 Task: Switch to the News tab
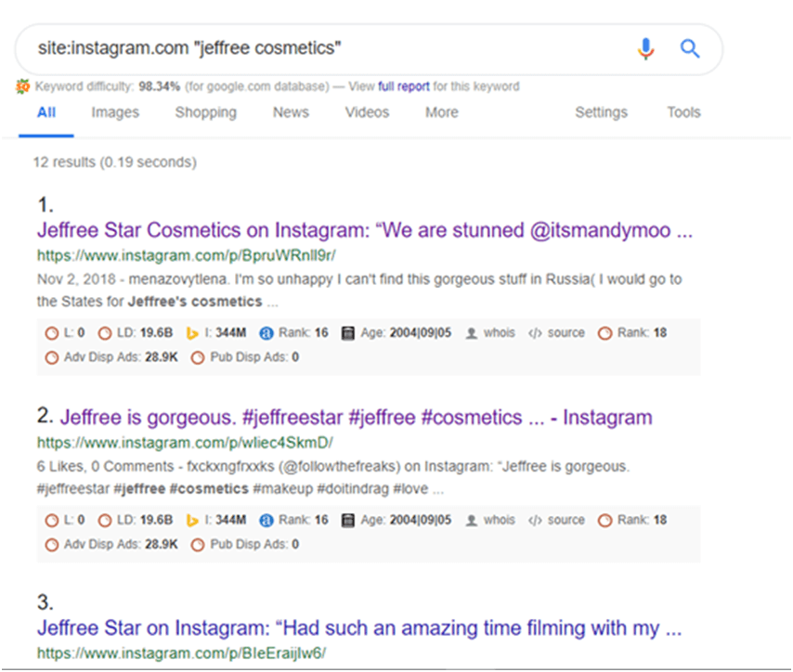(x=291, y=112)
